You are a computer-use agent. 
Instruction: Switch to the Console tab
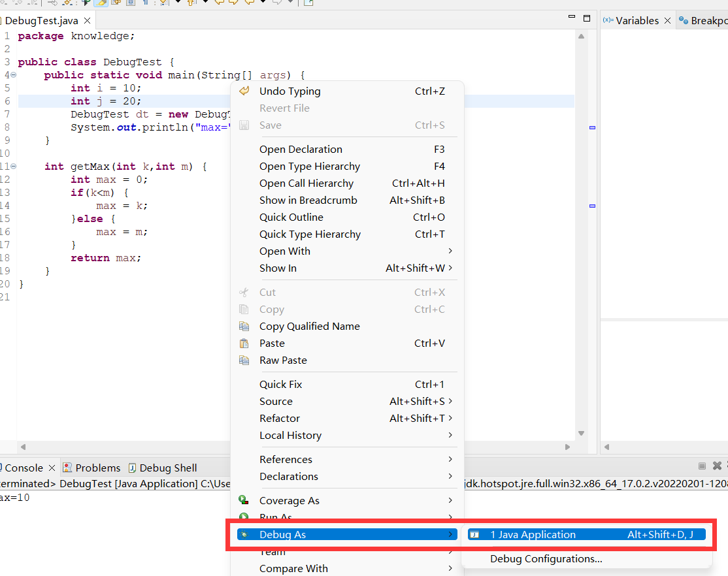pyautogui.click(x=24, y=468)
